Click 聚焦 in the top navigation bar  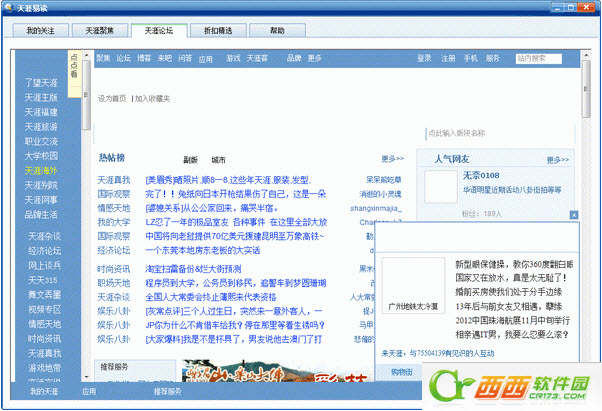coord(103,58)
